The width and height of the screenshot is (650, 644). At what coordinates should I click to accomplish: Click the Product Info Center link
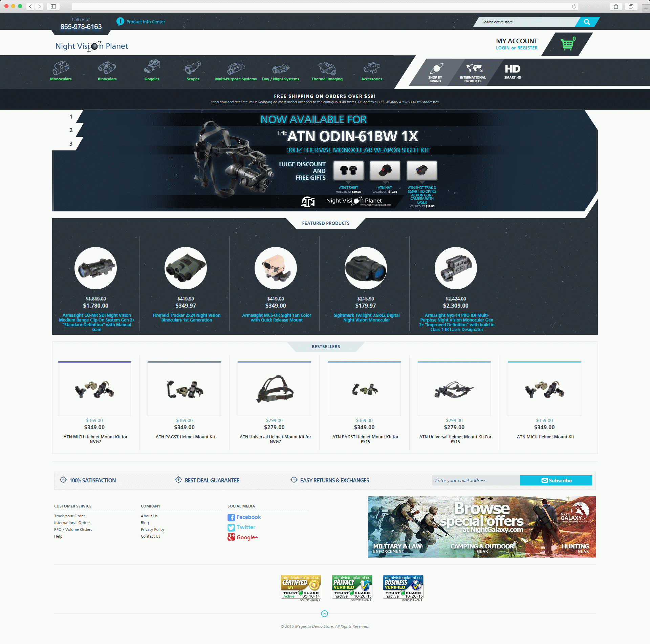tap(146, 22)
